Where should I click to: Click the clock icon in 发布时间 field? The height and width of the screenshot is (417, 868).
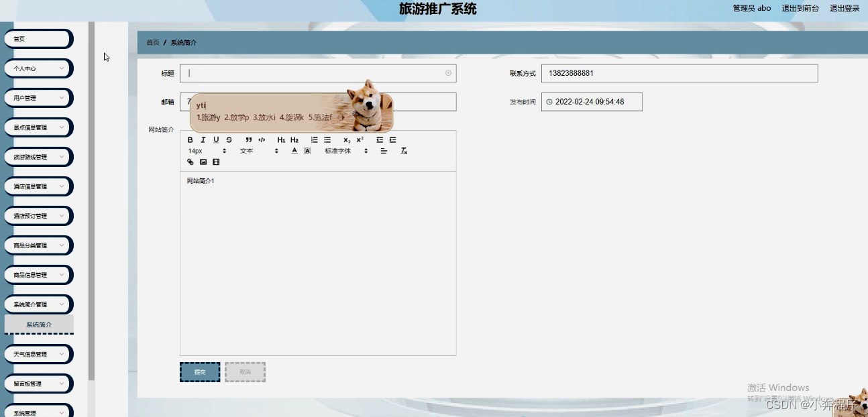point(549,102)
